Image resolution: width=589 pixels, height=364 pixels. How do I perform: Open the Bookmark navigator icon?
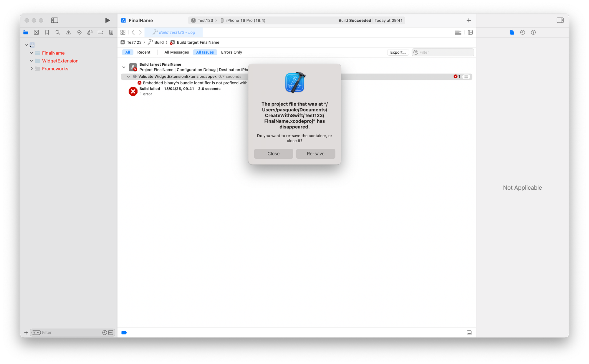pos(47,32)
